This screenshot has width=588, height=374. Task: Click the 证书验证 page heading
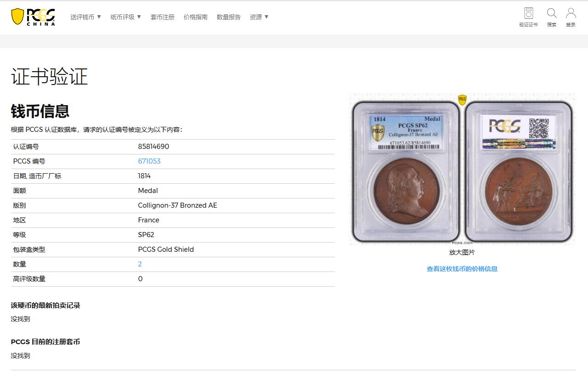click(49, 76)
